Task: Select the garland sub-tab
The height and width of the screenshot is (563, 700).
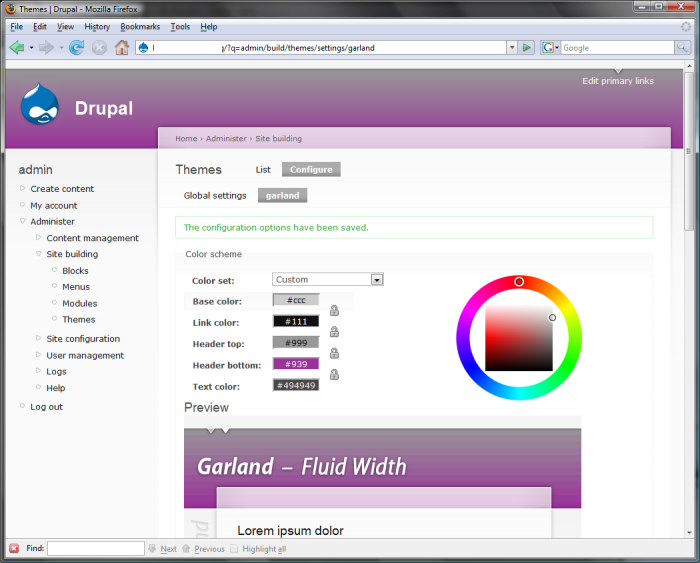Action: [x=282, y=195]
